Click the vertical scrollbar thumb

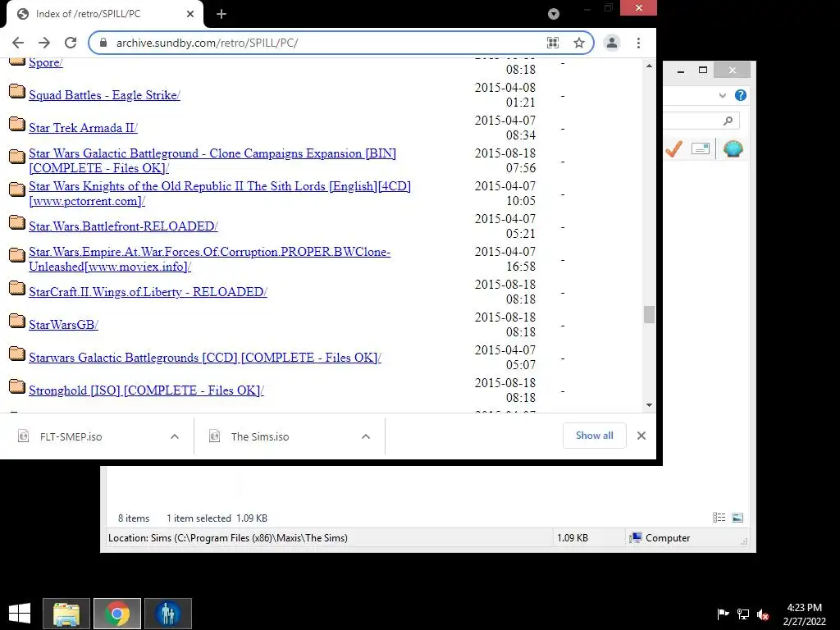point(650,314)
